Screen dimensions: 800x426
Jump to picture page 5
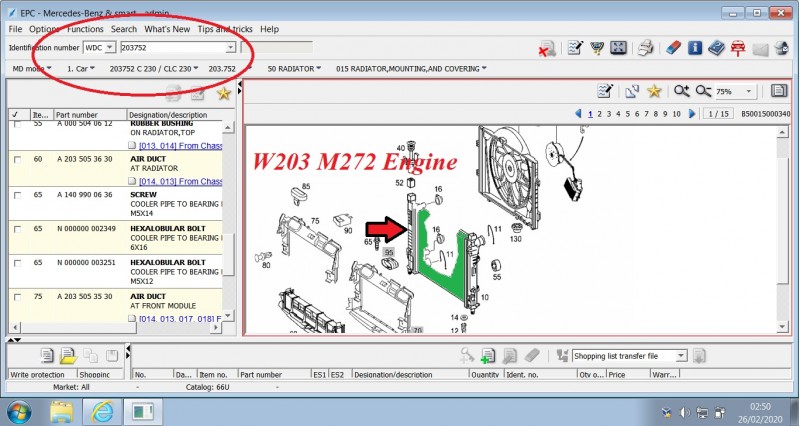click(x=628, y=114)
